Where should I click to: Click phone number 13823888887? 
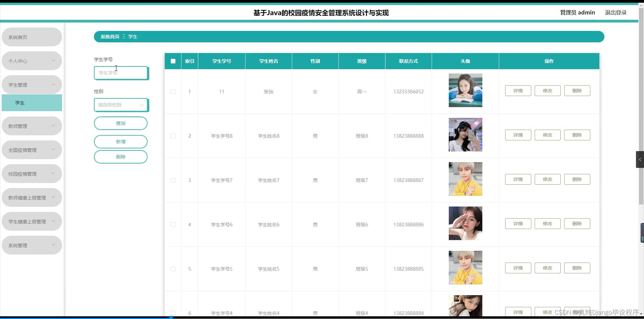point(409,180)
